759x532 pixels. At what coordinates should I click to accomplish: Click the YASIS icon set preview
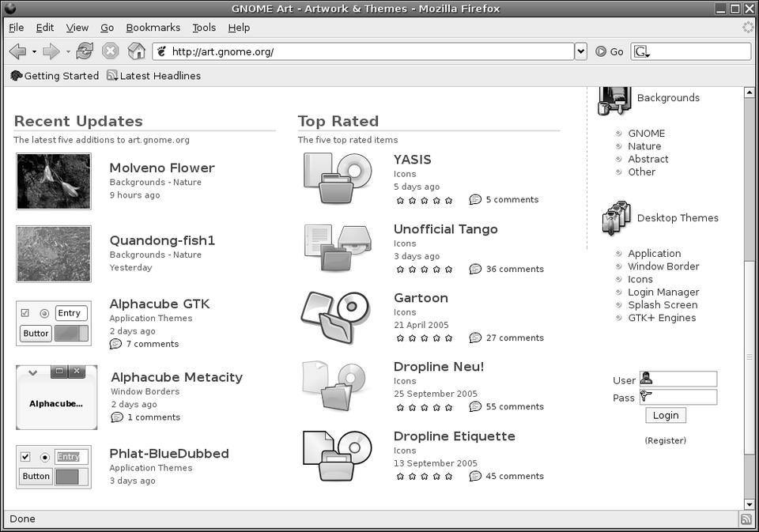[338, 178]
